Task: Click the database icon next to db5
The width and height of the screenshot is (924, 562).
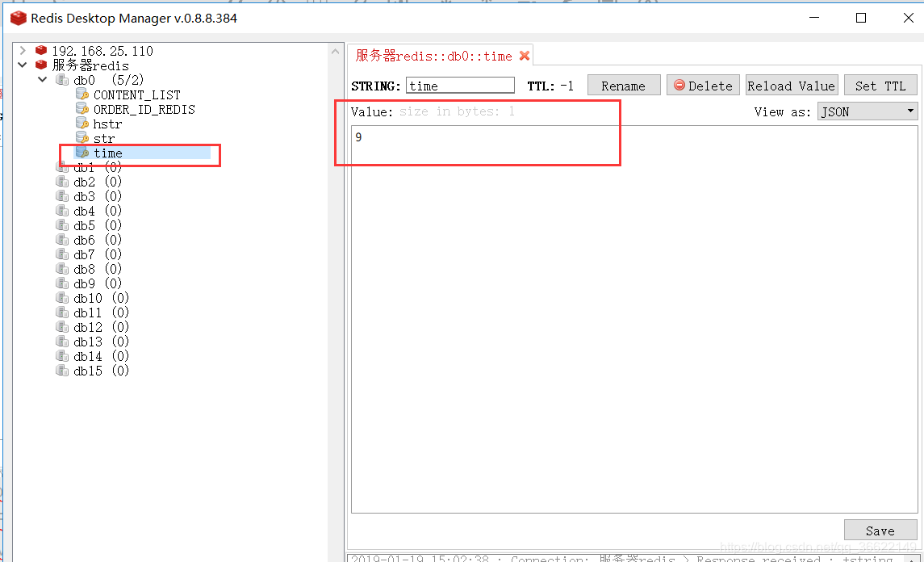Action: [x=62, y=225]
